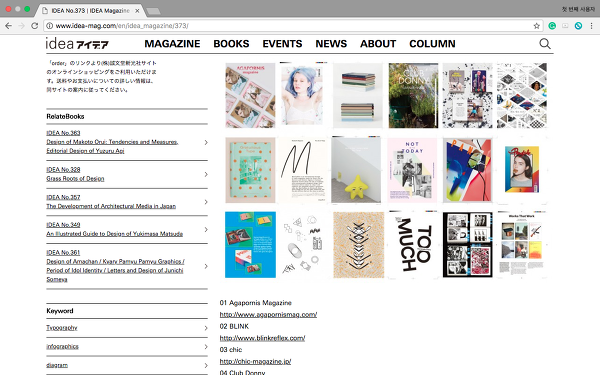600x375 pixels.
Task: Open the Works That Work thumbnail
Action: pos(522,245)
